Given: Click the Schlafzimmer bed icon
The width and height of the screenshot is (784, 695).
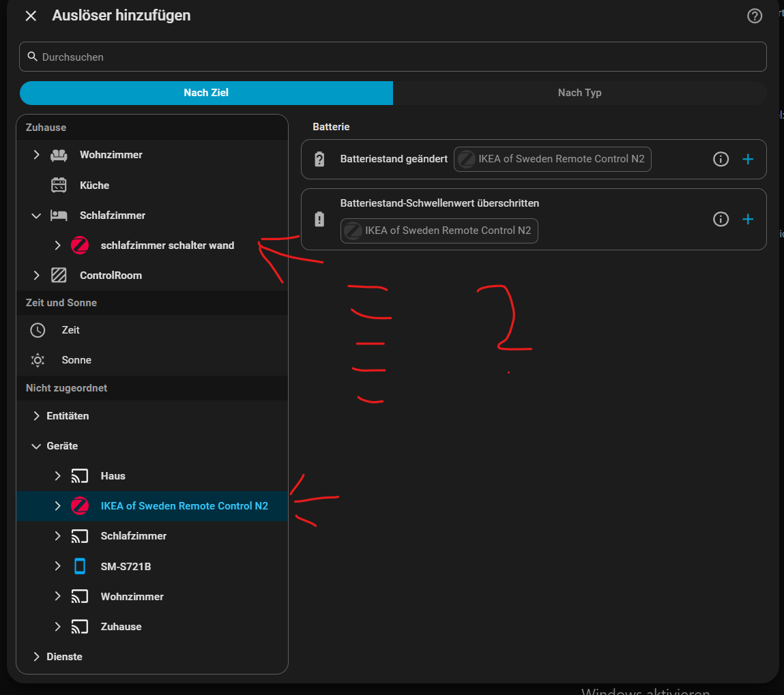Looking at the screenshot, I should (x=59, y=216).
